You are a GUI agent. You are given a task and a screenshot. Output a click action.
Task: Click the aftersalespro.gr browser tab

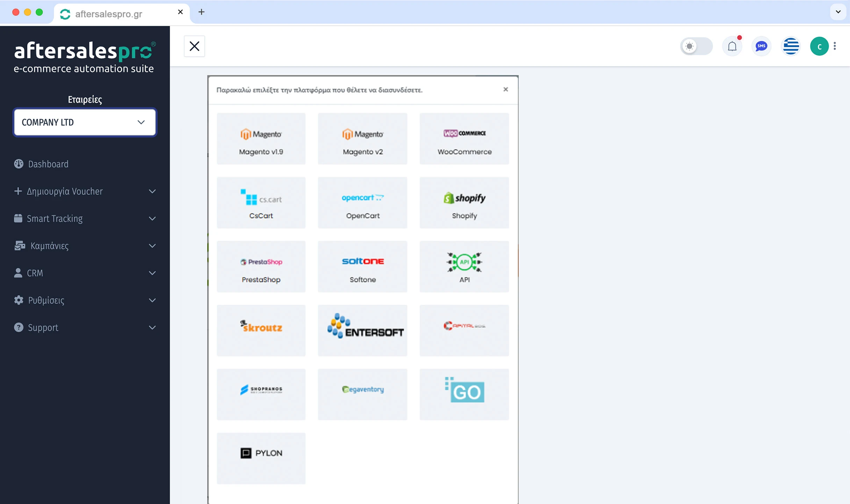[108, 14]
